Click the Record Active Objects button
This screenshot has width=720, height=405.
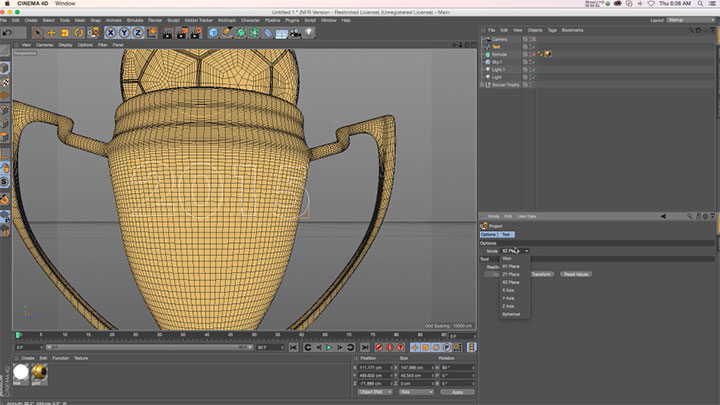[379, 348]
